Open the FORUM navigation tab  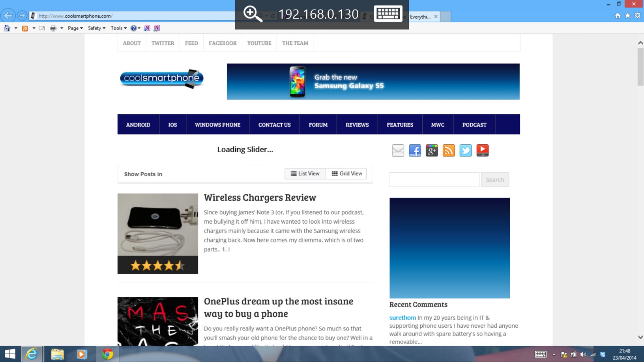pos(318,125)
